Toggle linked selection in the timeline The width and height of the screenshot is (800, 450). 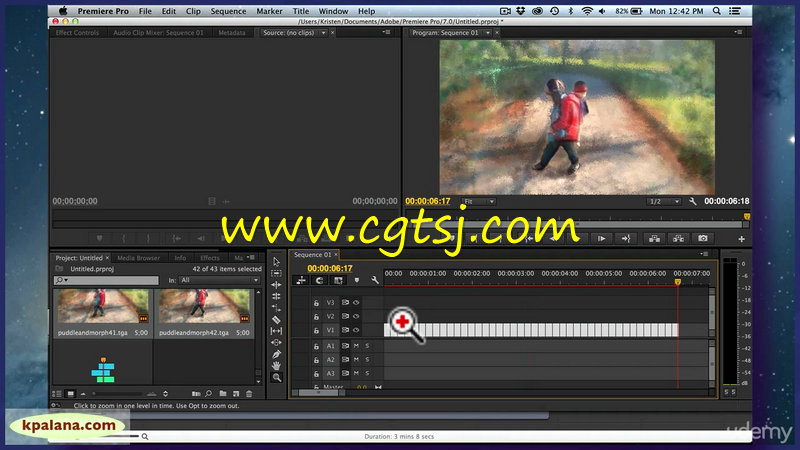[338, 280]
